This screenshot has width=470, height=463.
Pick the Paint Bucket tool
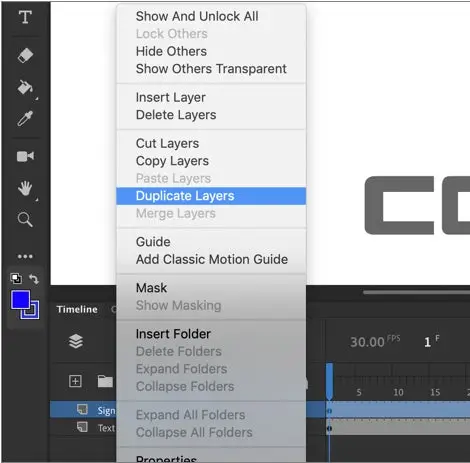click(25, 88)
